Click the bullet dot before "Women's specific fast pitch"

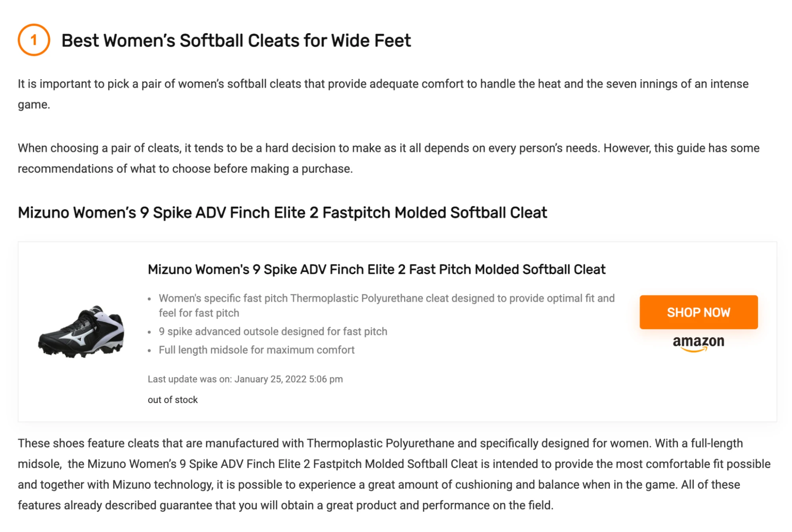point(149,299)
